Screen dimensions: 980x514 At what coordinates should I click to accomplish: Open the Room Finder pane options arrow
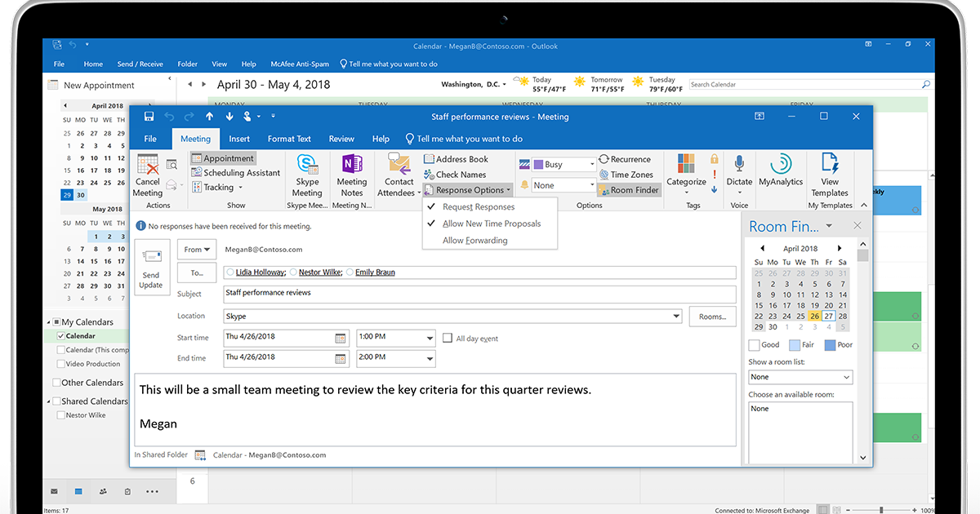829,226
